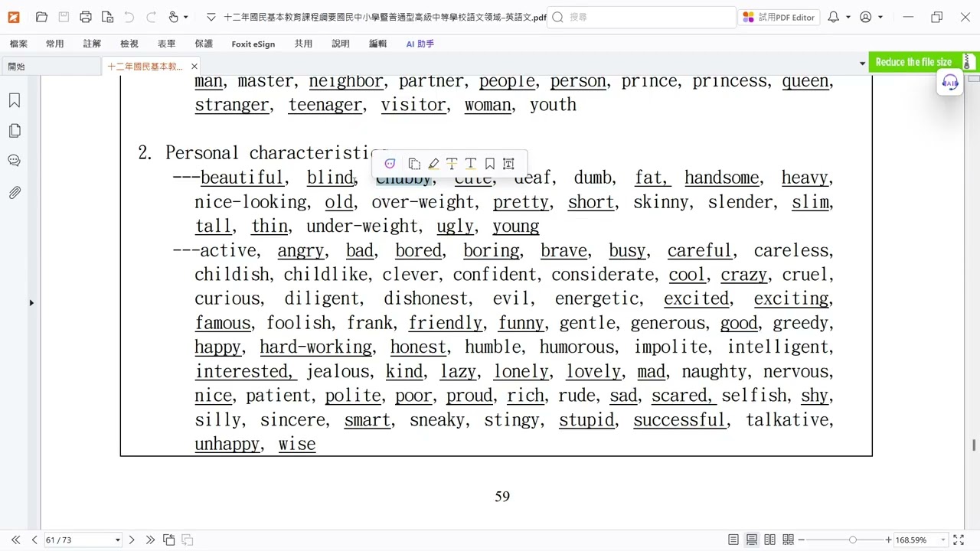
Task: Apply strikeout to the selected text
Action: [x=452, y=164]
